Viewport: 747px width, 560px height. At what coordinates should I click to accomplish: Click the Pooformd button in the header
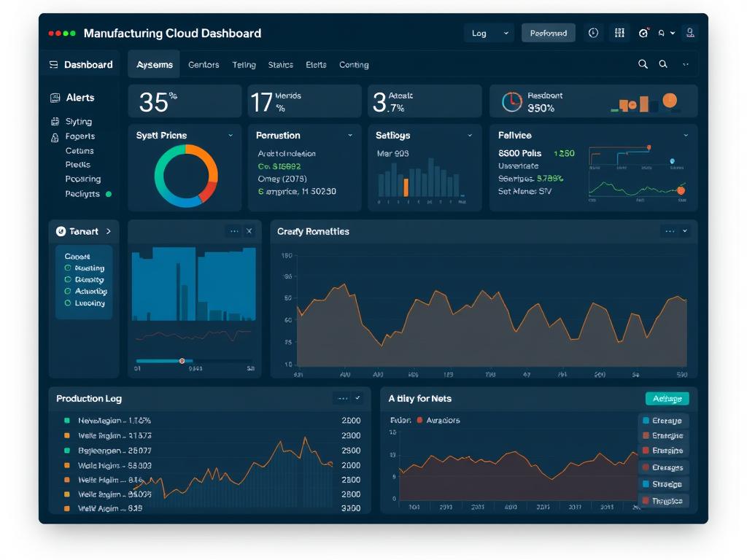pyautogui.click(x=548, y=33)
